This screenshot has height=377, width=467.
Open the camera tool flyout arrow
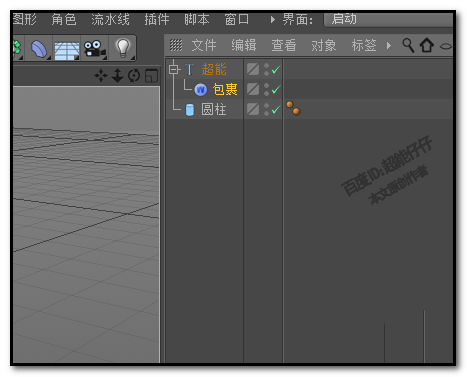point(105,58)
